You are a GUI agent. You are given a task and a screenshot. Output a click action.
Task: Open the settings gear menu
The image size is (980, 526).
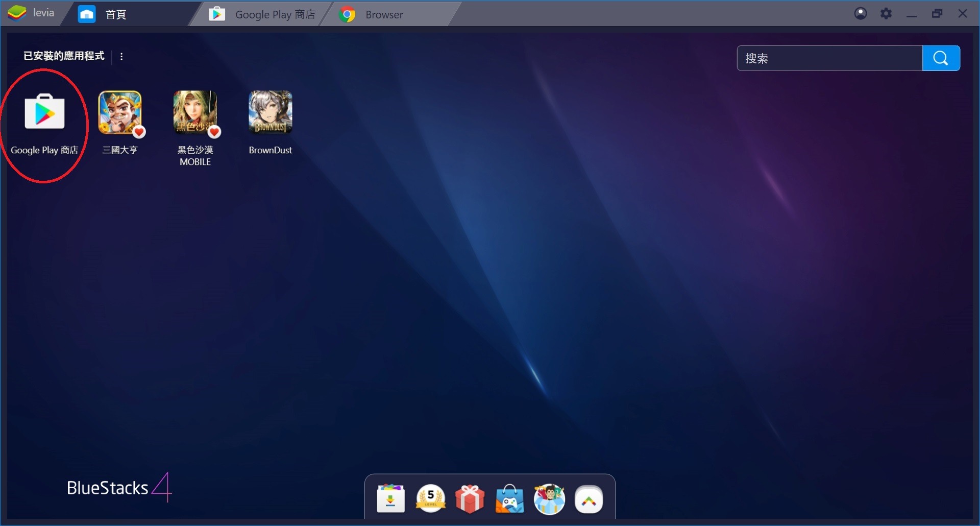(886, 13)
